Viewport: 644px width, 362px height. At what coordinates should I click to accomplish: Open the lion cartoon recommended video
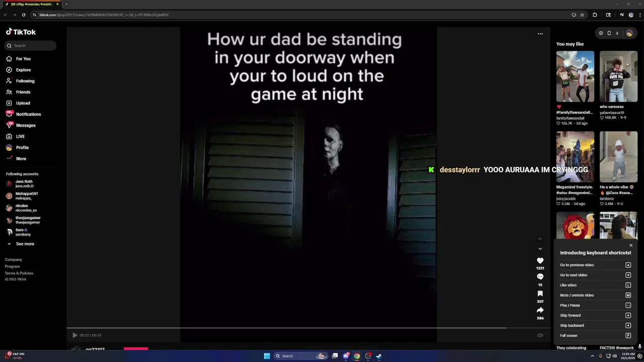point(575,225)
